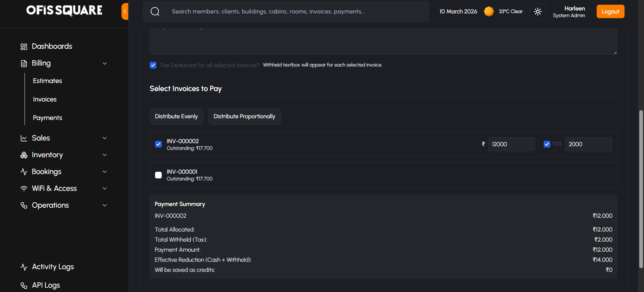Click the WiFi & Access signal icon
Screen dimensions: 644x292
(24, 189)
